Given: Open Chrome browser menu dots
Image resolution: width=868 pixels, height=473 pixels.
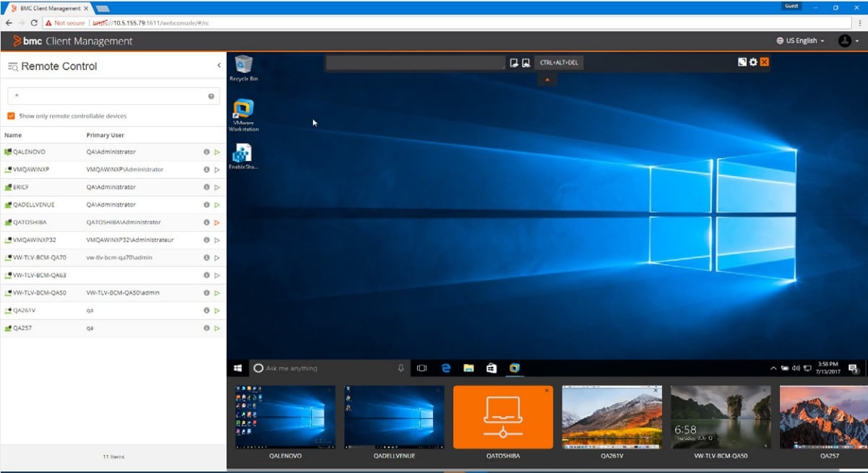Looking at the screenshot, I should pos(859,22).
